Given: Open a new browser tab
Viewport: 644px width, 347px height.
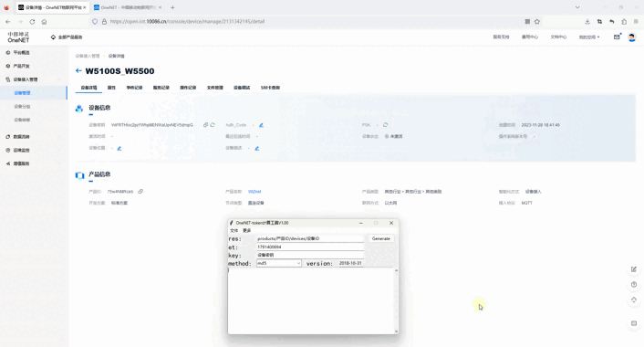Looking at the screenshot, I should click(x=172, y=7).
